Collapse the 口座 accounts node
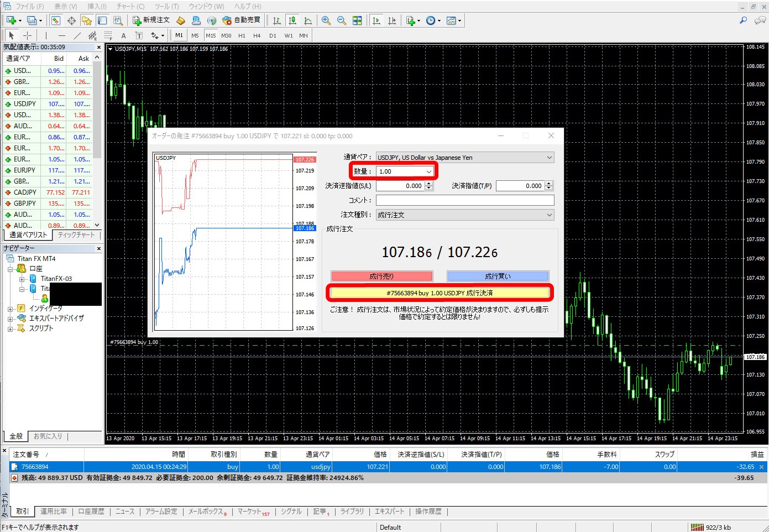The width and height of the screenshot is (769, 532). [10, 269]
